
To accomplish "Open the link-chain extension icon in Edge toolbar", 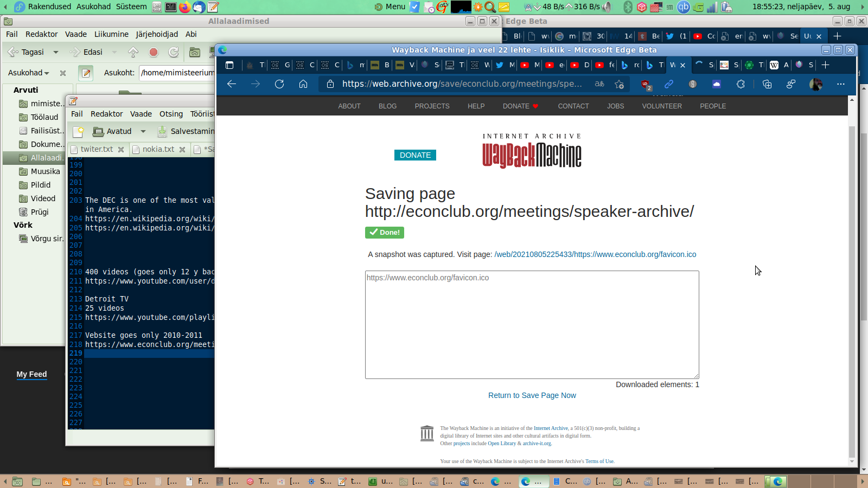I will pos(669,84).
